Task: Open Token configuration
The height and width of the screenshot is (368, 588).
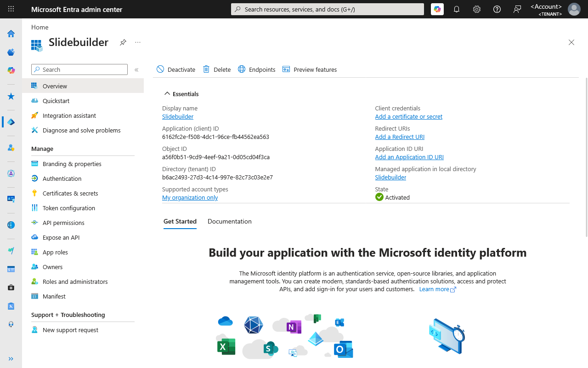Action: click(83, 208)
